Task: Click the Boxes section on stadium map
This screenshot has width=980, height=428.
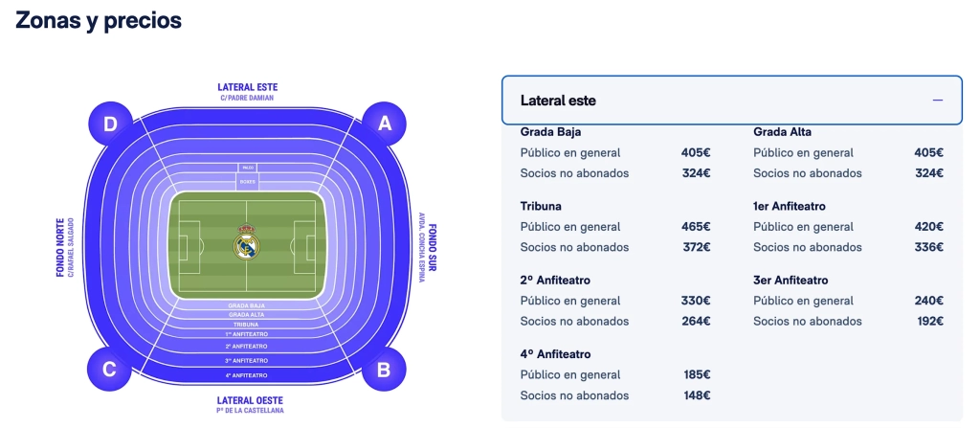Action: point(247,179)
